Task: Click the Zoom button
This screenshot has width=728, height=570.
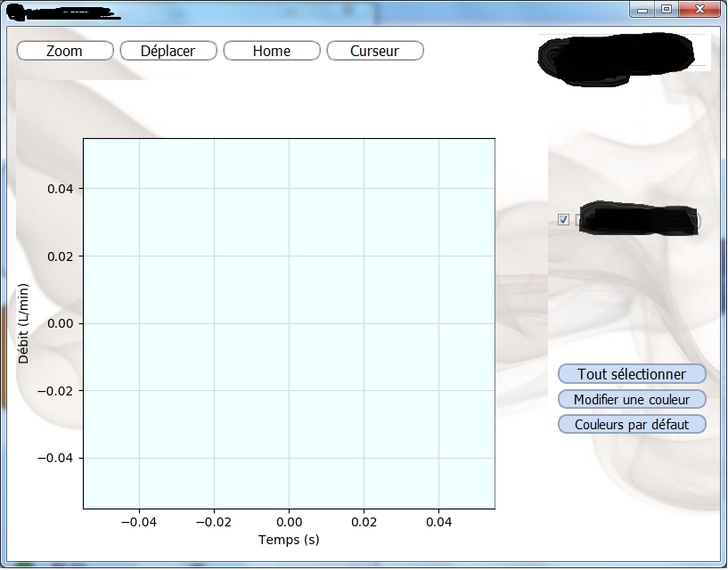Action: [65, 51]
